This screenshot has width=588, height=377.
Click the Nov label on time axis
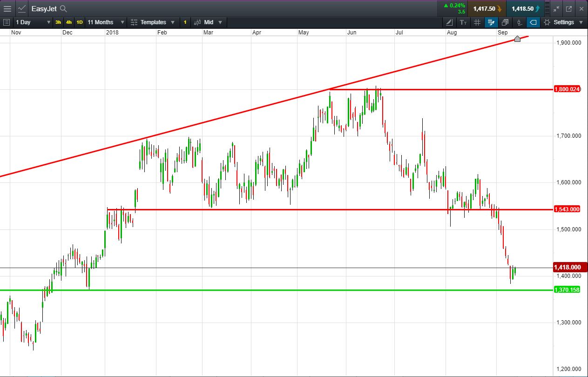pos(16,32)
